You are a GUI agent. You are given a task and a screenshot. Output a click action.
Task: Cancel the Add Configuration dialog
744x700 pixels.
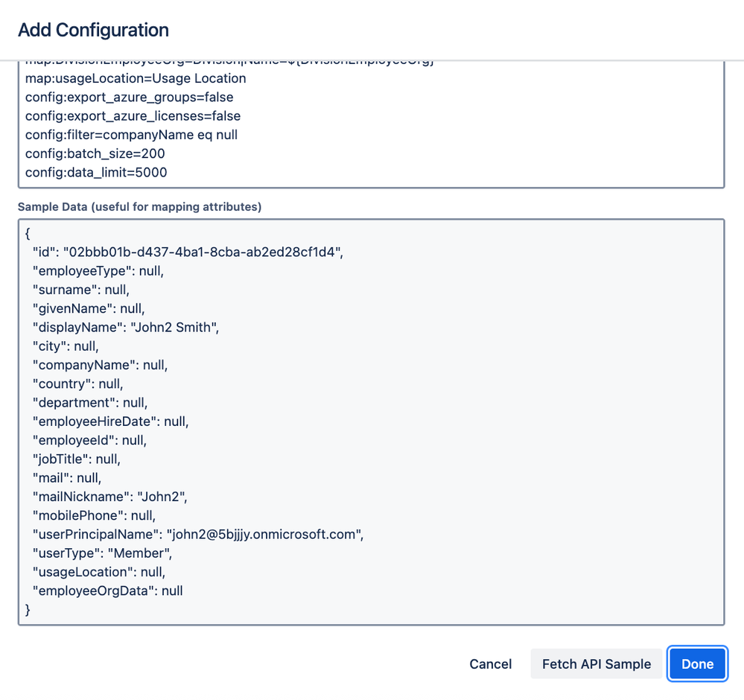pyautogui.click(x=490, y=664)
